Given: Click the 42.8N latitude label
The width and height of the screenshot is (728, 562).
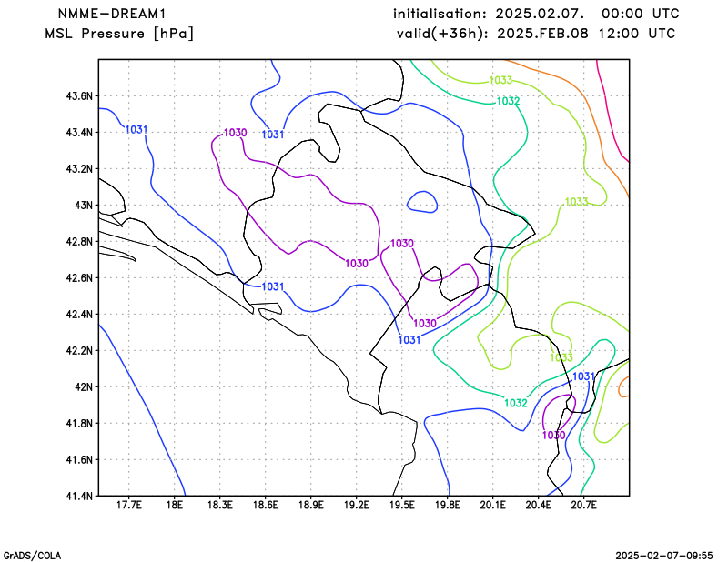Looking at the screenshot, I should tap(79, 242).
